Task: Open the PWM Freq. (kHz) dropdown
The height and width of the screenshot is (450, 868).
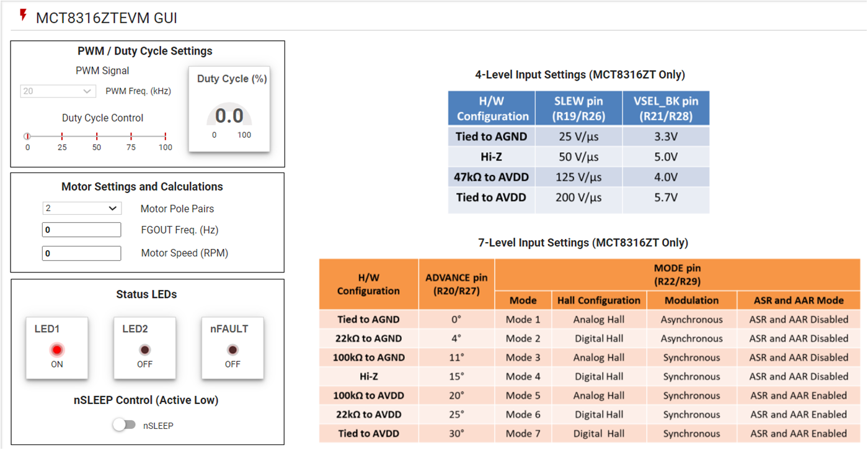Action: click(58, 91)
